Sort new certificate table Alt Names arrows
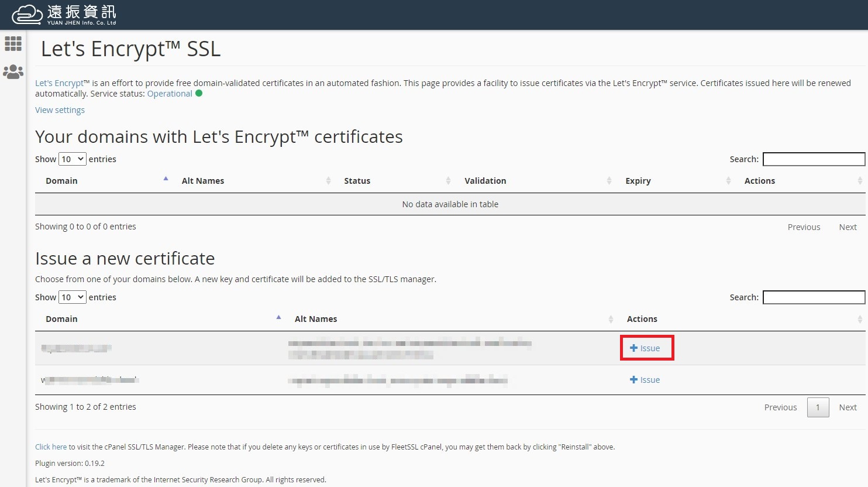 [611, 319]
